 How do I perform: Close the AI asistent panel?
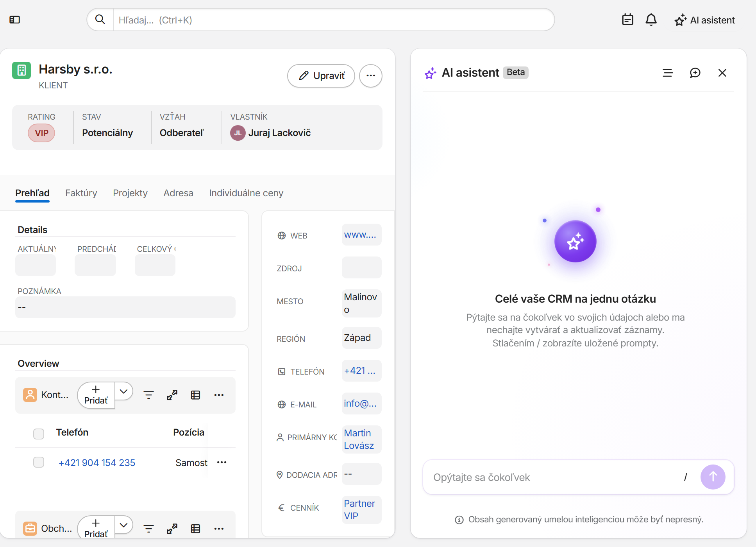[x=722, y=73]
